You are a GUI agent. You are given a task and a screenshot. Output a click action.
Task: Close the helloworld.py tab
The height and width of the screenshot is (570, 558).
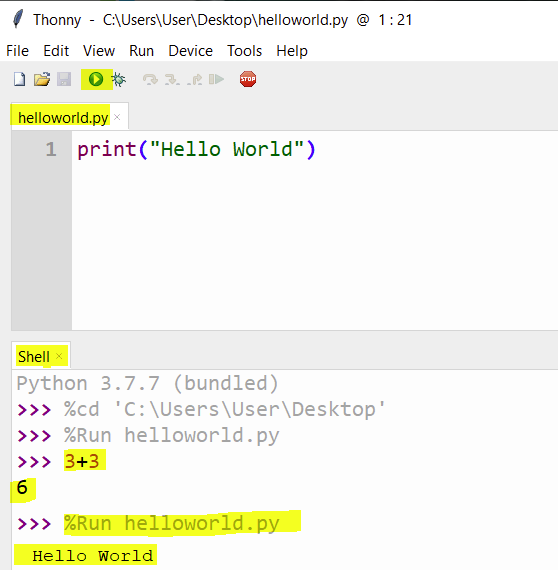[117, 117]
